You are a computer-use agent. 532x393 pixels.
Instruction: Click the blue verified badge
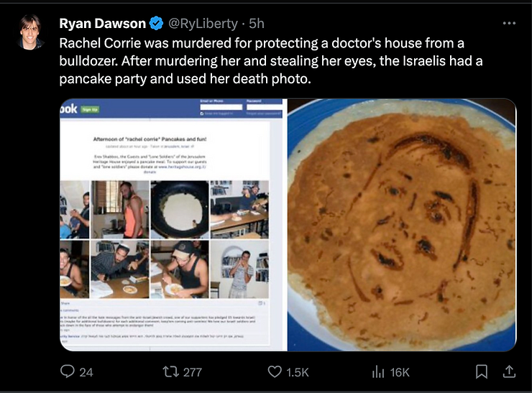tap(156, 24)
